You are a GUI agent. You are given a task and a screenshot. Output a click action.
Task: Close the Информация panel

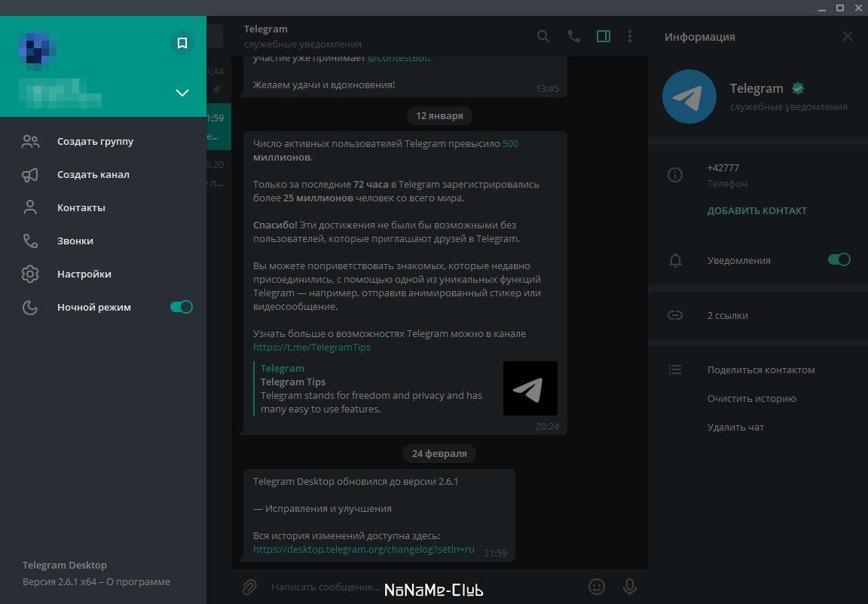[848, 37]
